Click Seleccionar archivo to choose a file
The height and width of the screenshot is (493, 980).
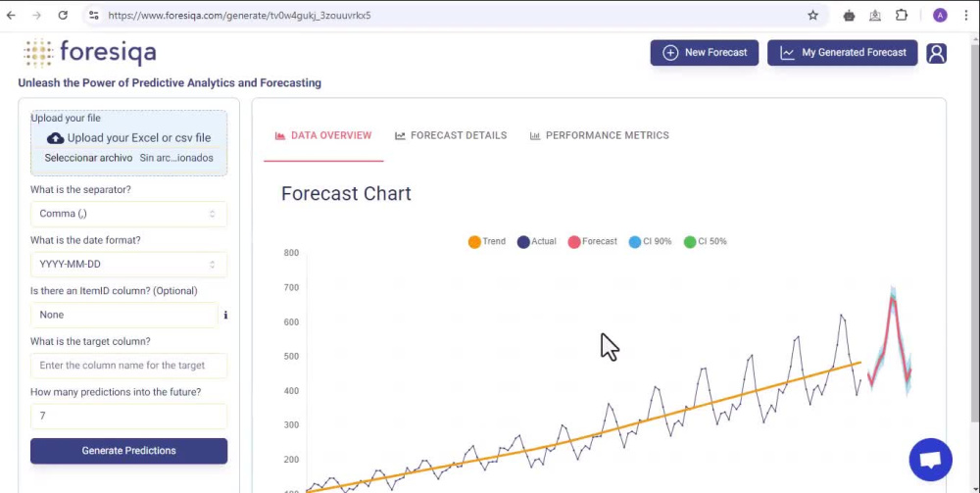[88, 158]
